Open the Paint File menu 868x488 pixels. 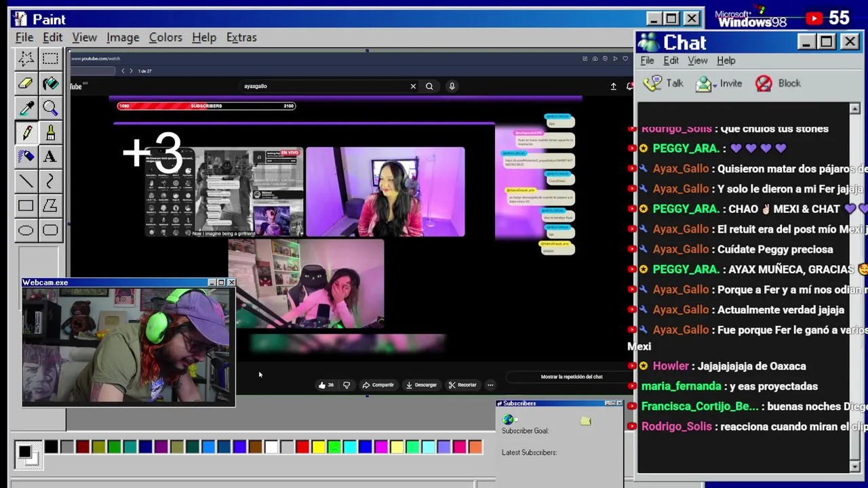(24, 37)
